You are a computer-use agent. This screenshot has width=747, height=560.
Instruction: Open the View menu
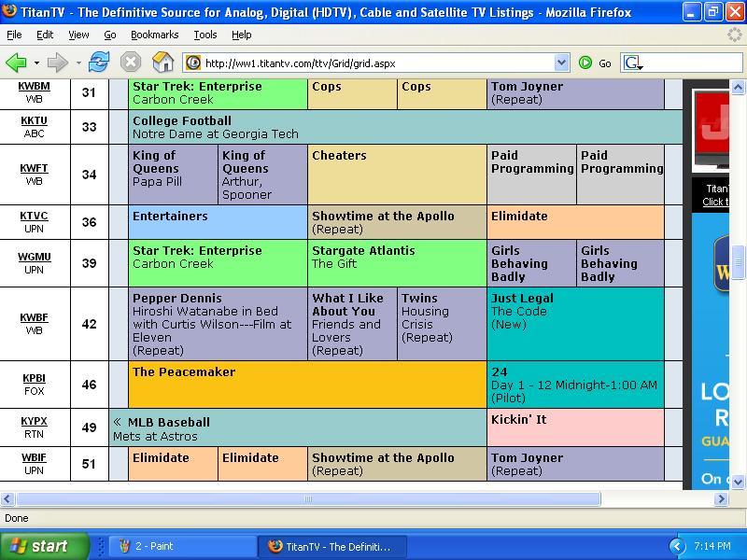78,35
